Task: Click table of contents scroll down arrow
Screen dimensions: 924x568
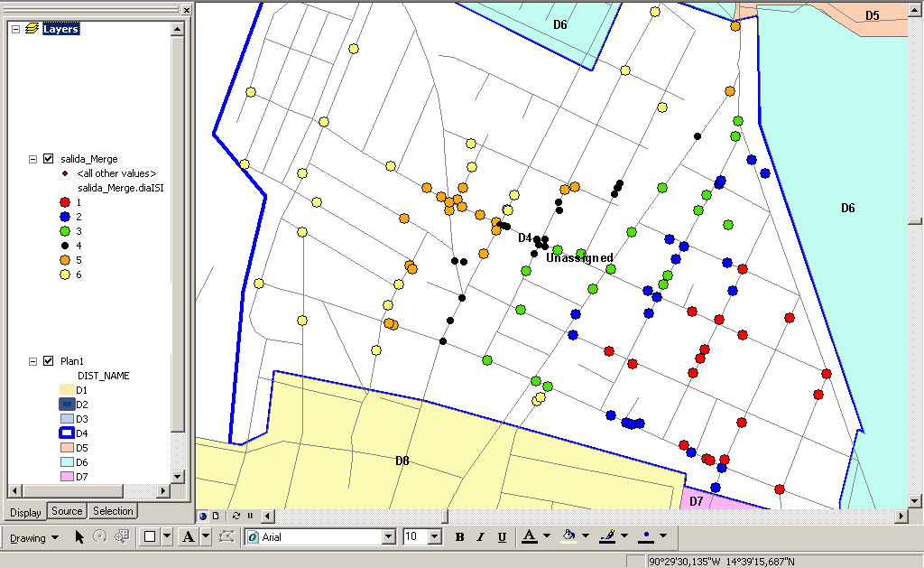Action: 178,476
